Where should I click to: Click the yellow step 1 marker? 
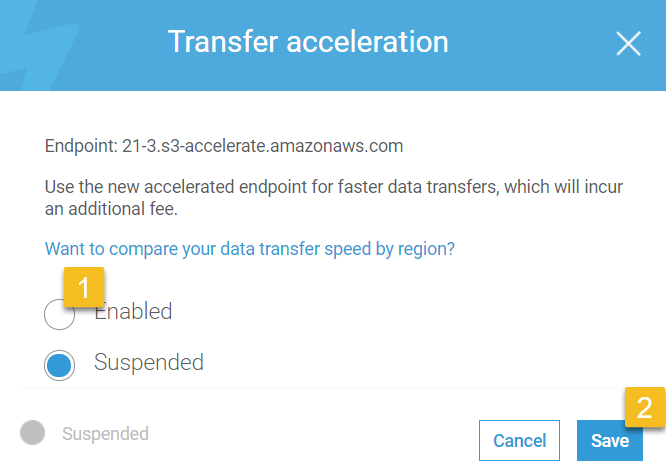pyautogui.click(x=84, y=288)
